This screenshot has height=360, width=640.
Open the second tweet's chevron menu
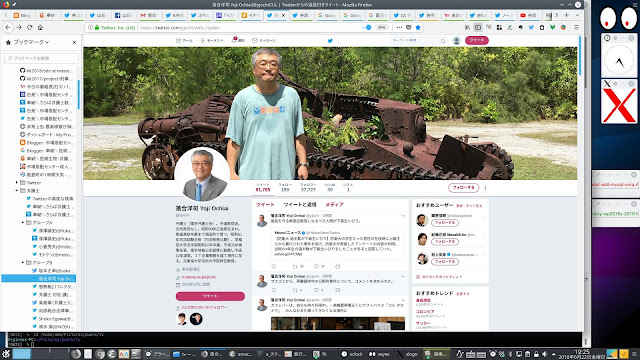pyautogui.click(x=403, y=276)
